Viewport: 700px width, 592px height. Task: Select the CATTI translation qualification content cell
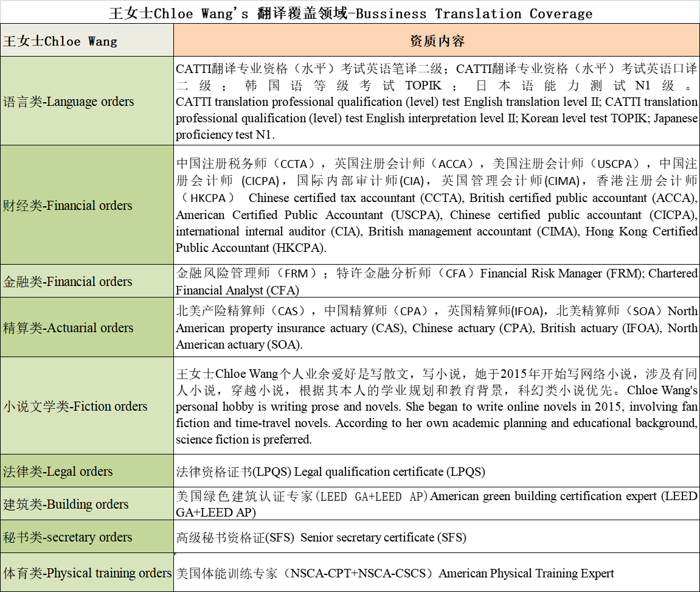[x=436, y=101]
